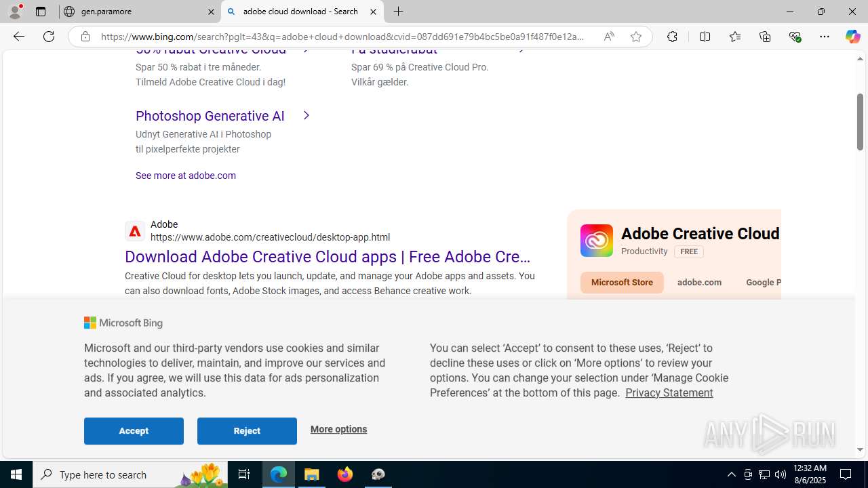Image resolution: width=868 pixels, height=488 pixels.
Task: Go back with the back arrow
Action: 19,37
